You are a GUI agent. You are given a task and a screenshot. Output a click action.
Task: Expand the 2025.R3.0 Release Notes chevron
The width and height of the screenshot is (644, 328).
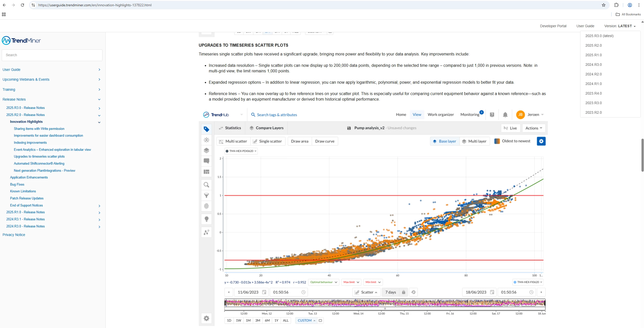pos(99,108)
